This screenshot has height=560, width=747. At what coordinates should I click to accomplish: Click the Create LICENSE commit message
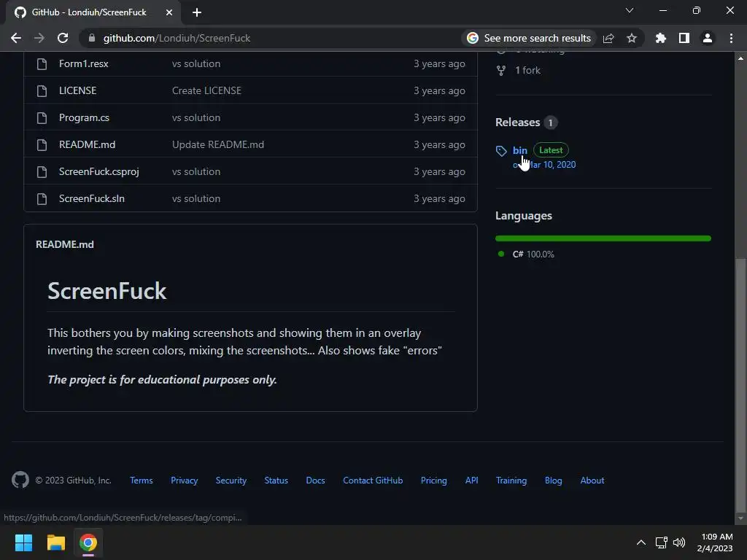click(x=206, y=90)
